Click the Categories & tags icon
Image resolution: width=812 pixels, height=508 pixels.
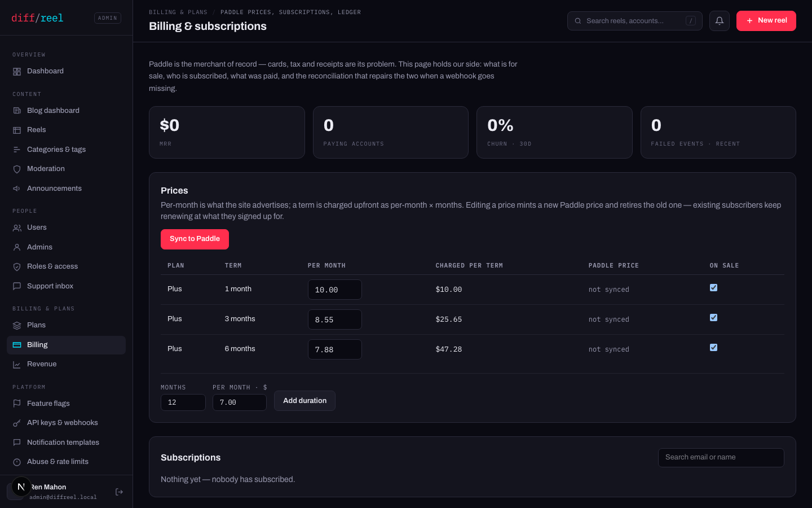pos(17,150)
